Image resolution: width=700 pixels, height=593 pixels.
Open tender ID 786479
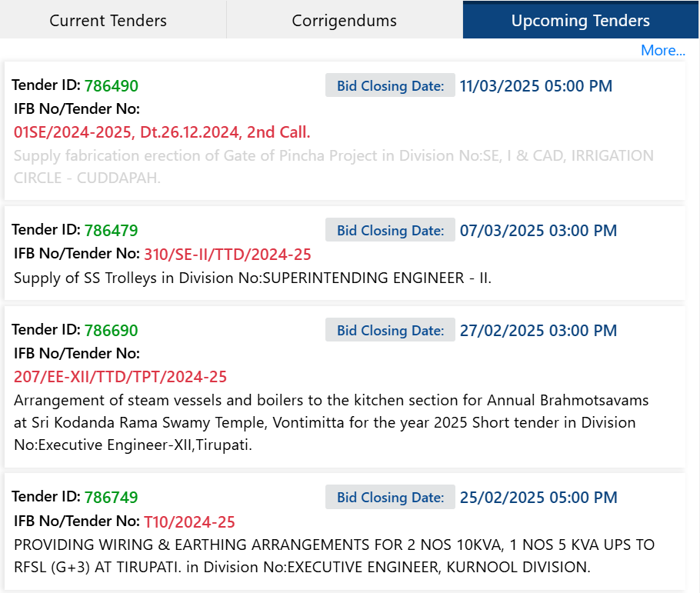point(112,231)
